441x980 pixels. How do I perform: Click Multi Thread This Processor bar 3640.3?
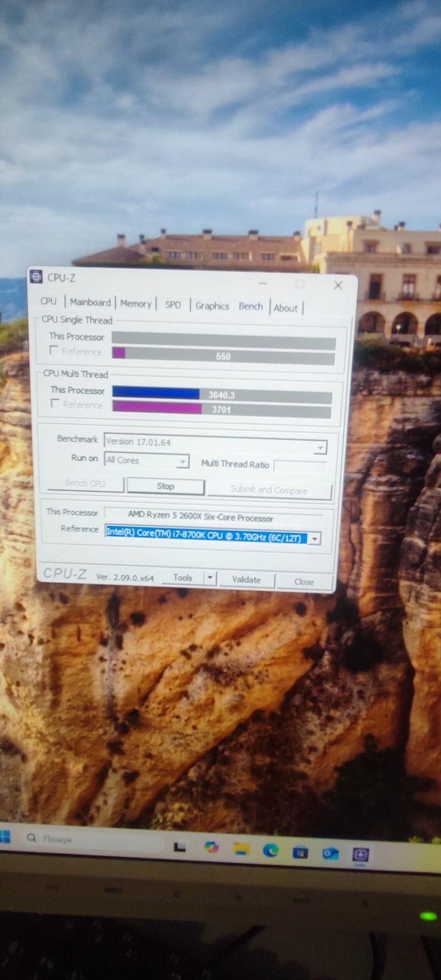222,394
